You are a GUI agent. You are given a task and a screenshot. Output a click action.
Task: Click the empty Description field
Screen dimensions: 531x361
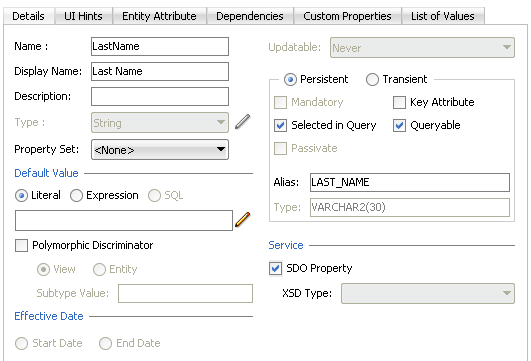(x=160, y=97)
